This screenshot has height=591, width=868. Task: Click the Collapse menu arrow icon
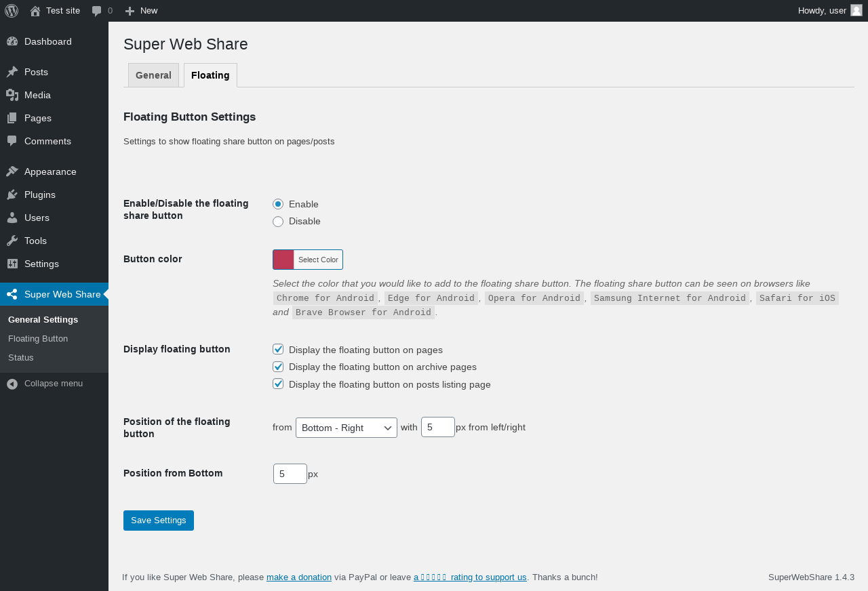12,384
